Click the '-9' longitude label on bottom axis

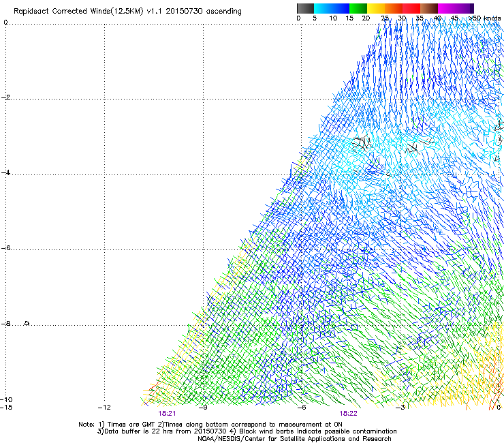(203, 408)
